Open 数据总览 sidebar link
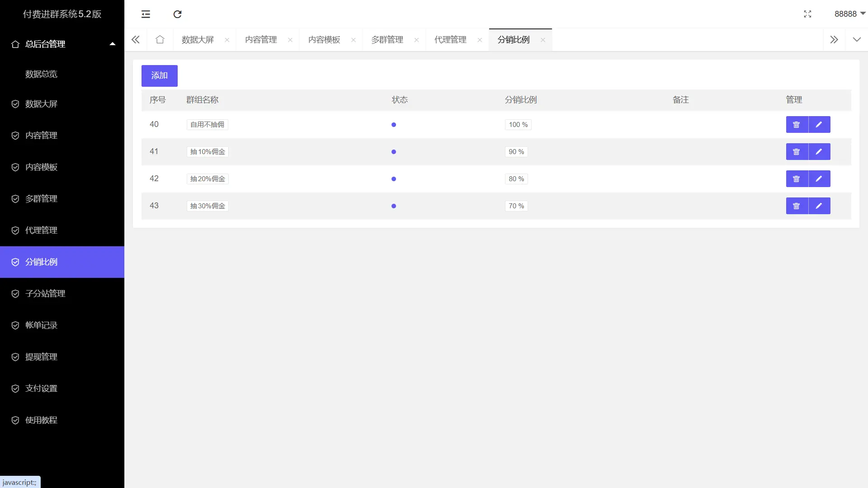 [x=41, y=74]
